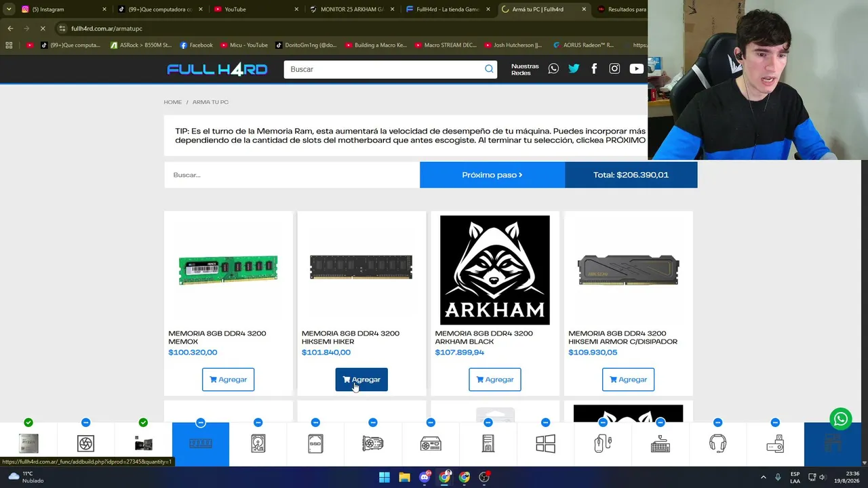Open the Twitter icon in the header
The height and width of the screenshot is (488, 868).
pyautogui.click(x=574, y=68)
